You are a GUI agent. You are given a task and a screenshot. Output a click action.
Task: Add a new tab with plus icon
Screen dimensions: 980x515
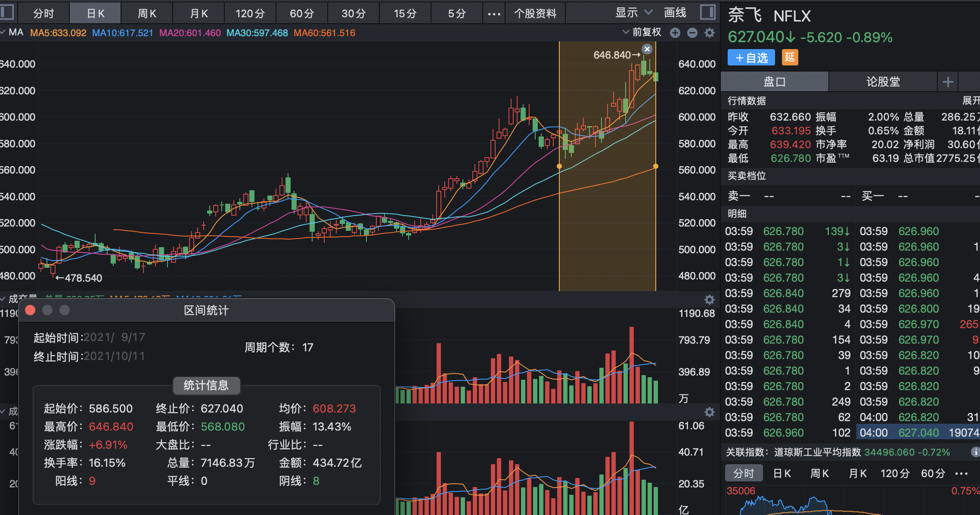tap(948, 82)
